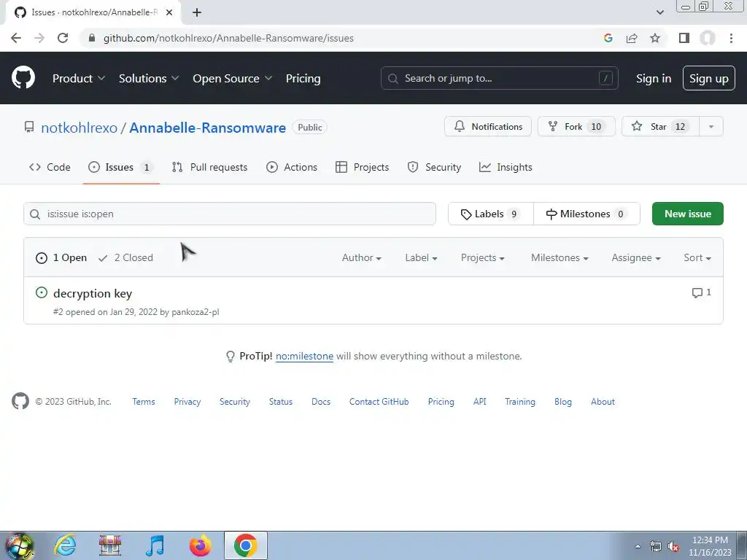Open a new browser tab with plus icon

197,12
